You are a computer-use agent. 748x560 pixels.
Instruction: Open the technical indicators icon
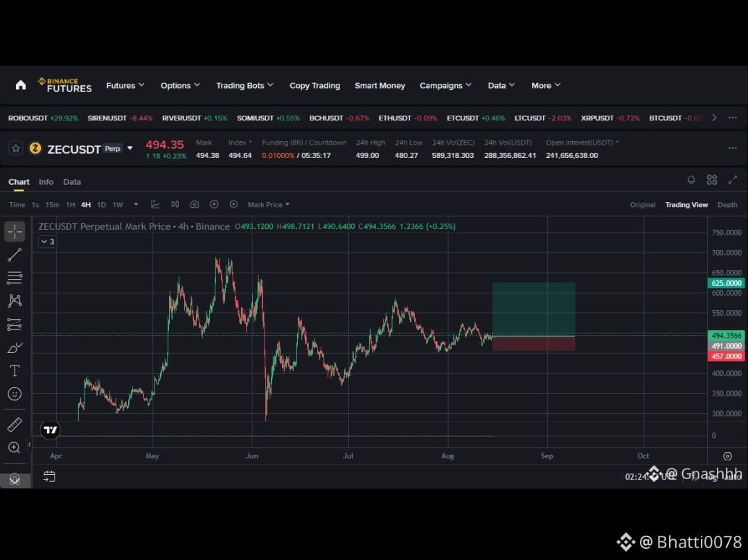coord(156,204)
